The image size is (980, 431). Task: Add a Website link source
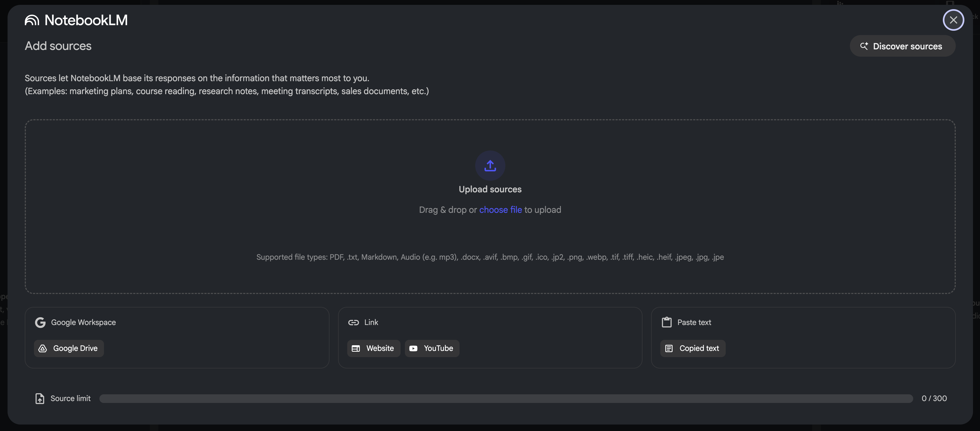pyautogui.click(x=374, y=348)
